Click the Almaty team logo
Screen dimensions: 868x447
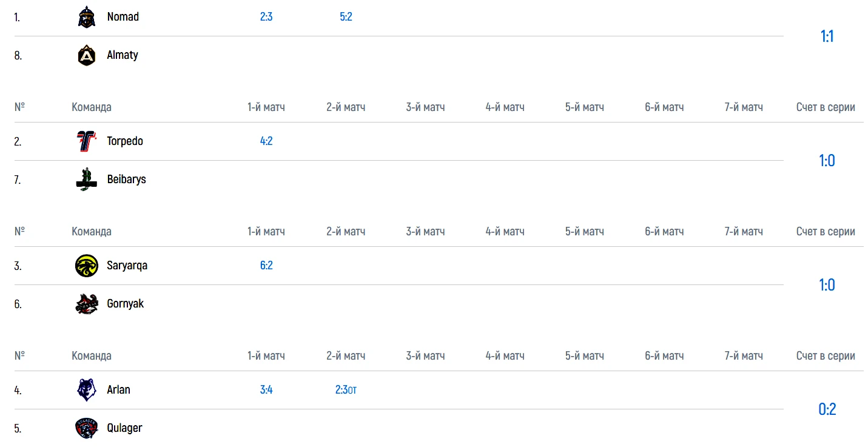[x=87, y=55]
